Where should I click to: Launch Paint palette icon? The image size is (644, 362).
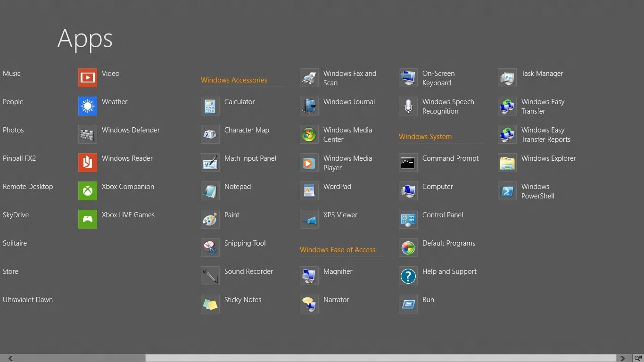coord(210,219)
